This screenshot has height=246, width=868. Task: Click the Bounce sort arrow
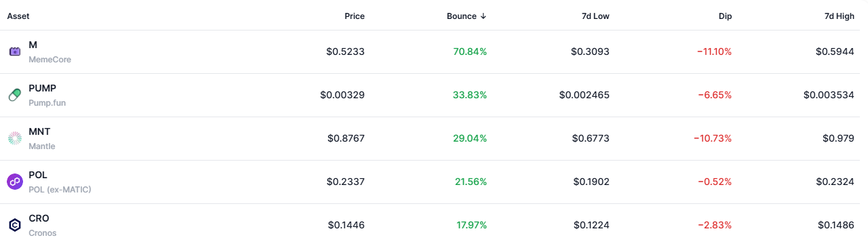483,16
